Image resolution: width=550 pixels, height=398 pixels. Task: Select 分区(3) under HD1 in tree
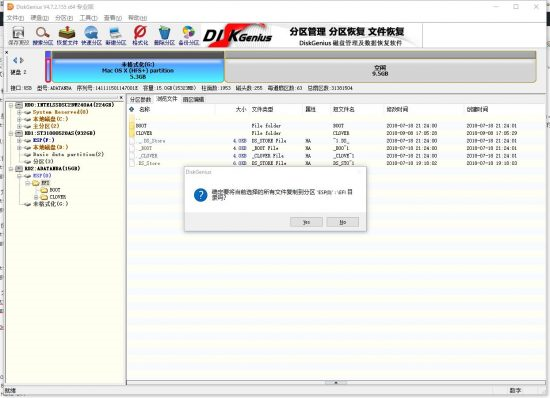pos(43,161)
